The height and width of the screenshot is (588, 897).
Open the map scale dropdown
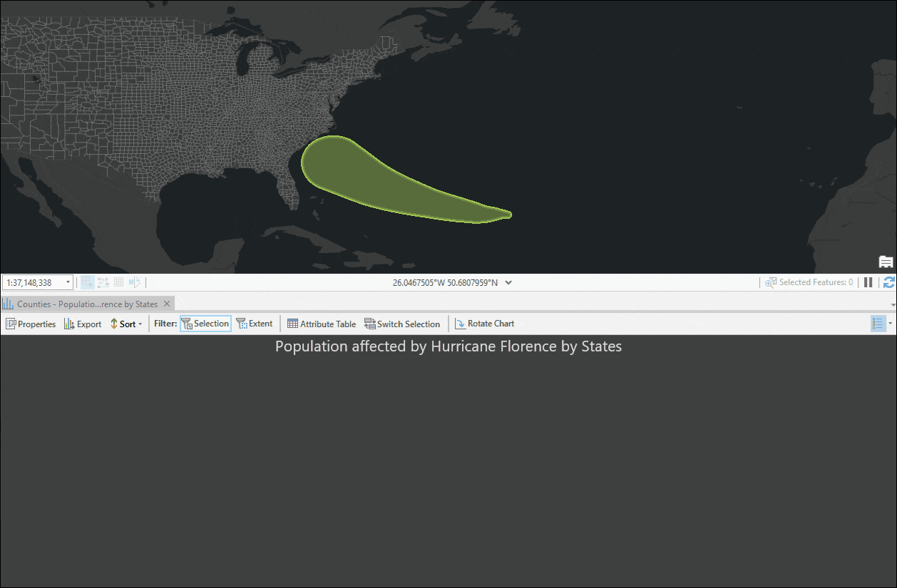click(x=68, y=282)
